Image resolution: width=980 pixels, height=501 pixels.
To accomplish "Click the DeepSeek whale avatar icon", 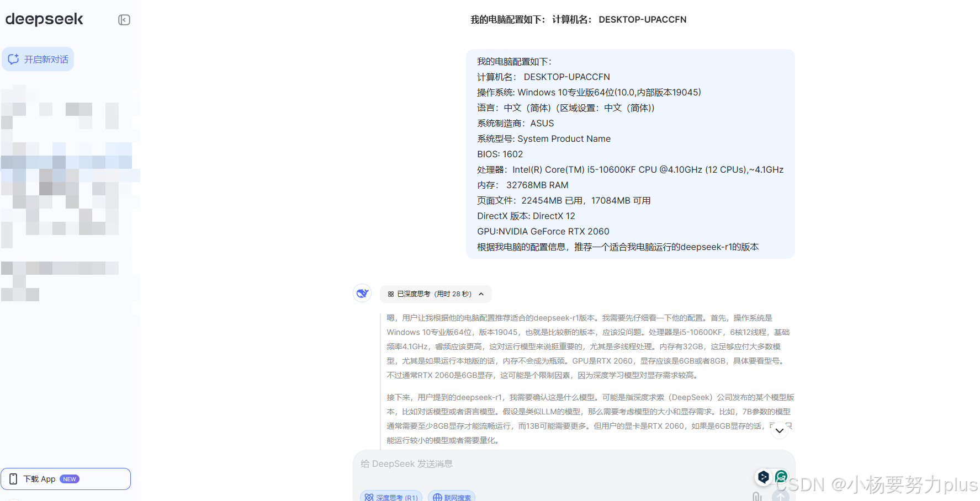I will (x=362, y=293).
